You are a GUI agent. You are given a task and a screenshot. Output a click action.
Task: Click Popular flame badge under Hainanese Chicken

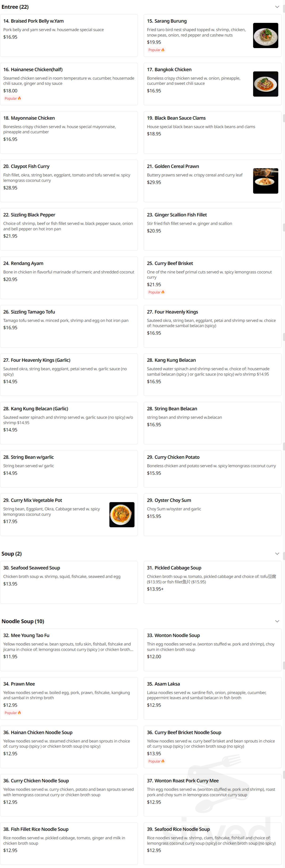point(13,98)
